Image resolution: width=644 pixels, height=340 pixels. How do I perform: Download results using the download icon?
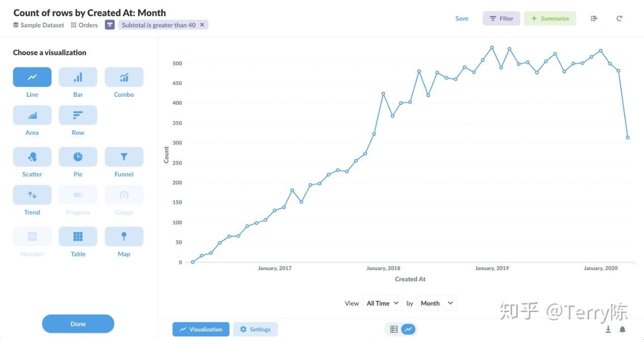tap(608, 329)
